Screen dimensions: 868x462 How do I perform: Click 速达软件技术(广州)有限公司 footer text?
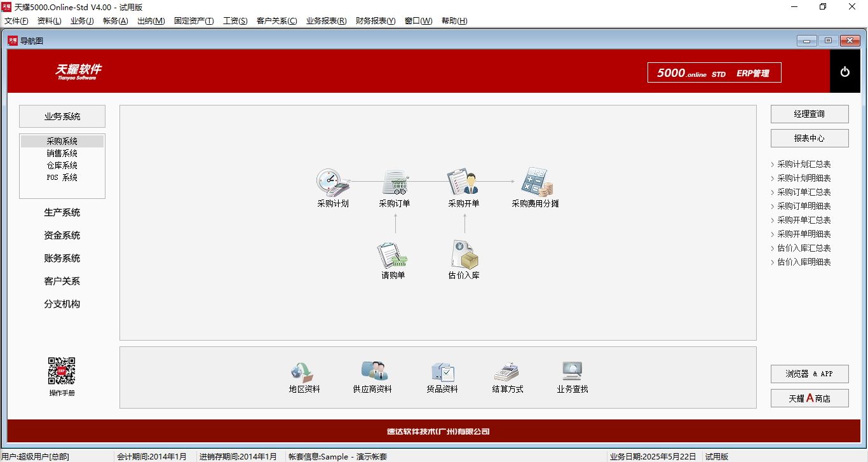coord(438,431)
